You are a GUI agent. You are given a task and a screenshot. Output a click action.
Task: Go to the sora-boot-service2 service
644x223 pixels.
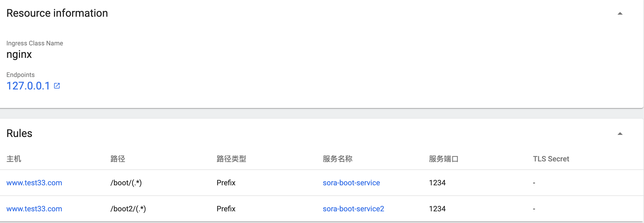[353, 209]
